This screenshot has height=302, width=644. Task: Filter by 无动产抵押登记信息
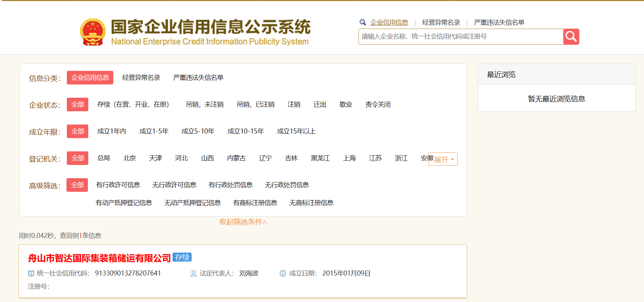pos(193,203)
